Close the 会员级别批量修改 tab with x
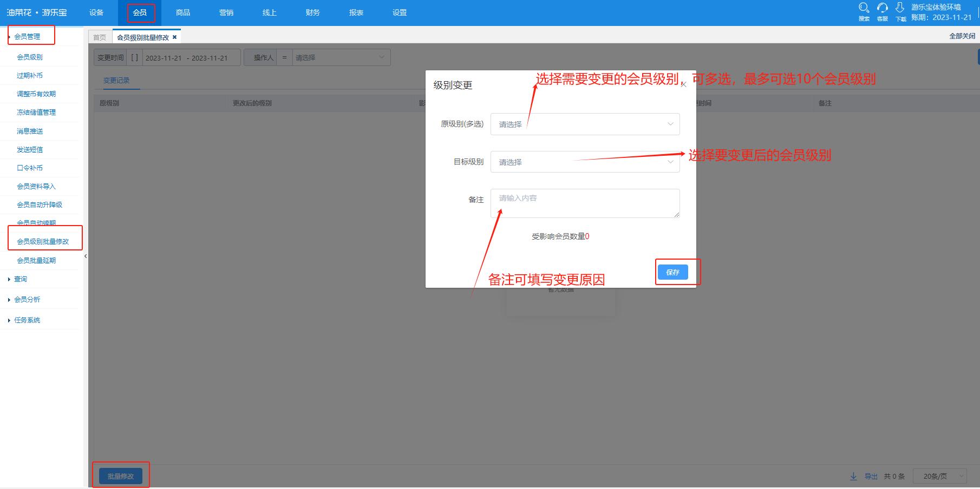The height and width of the screenshot is (489, 980). pos(174,37)
